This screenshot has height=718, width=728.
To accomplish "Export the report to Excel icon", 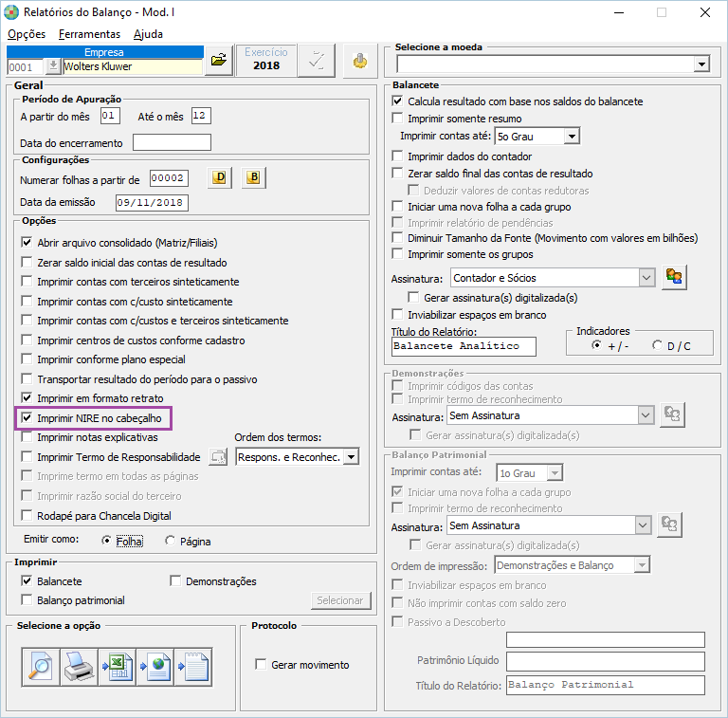I will click(118, 667).
